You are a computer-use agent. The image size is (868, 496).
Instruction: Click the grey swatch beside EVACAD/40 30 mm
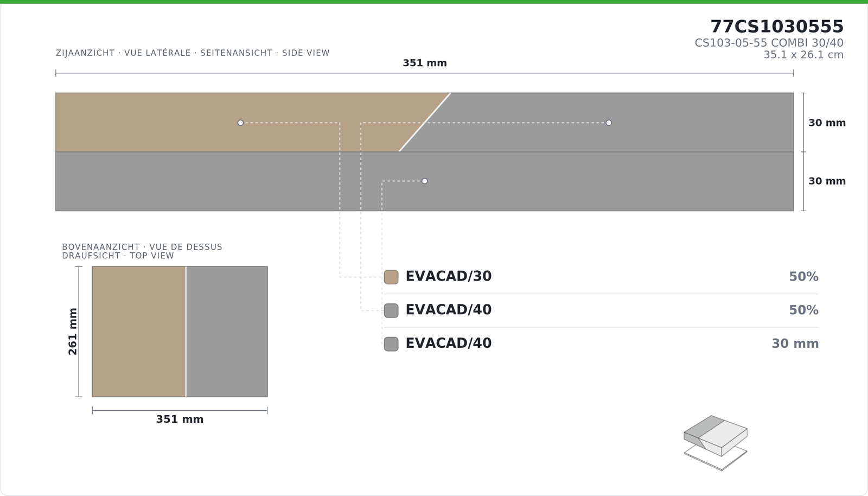coord(391,344)
